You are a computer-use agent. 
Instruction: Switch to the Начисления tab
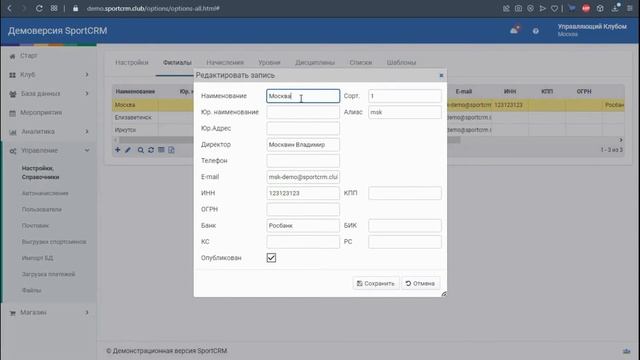pyautogui.click(x=225, y=62)
